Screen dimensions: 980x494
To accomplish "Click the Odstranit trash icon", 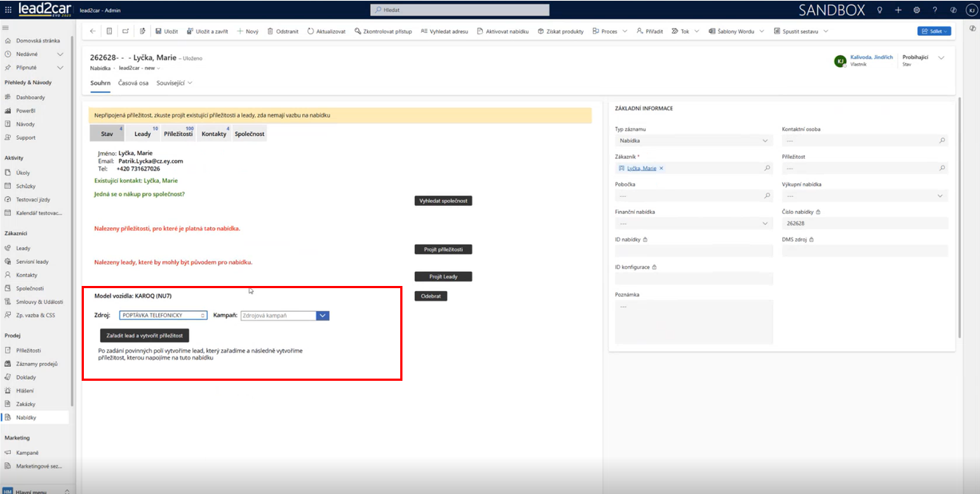I will pyautogui.click(x=271, y=32).
